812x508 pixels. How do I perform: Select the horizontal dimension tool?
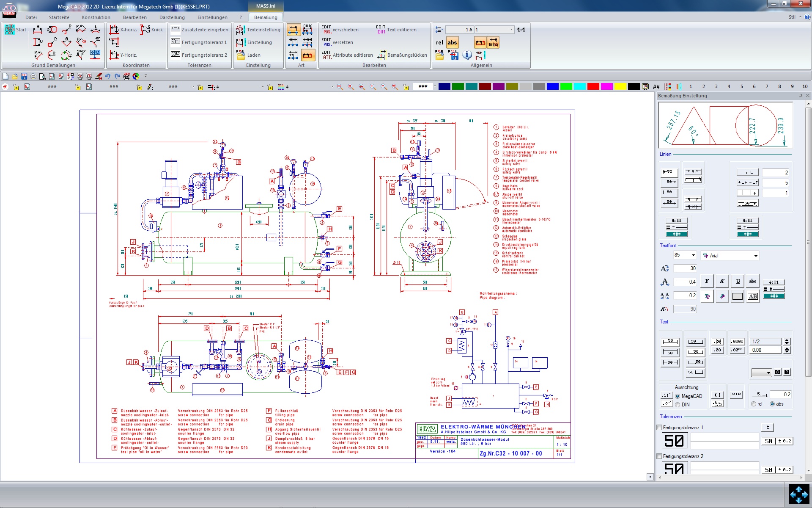38,29
